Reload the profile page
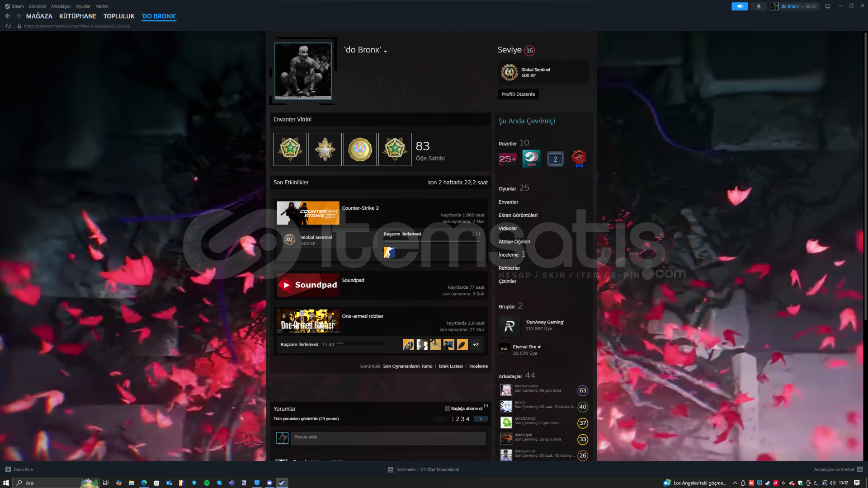This screenshot has height=488, width=868. (x=8, y=26)
